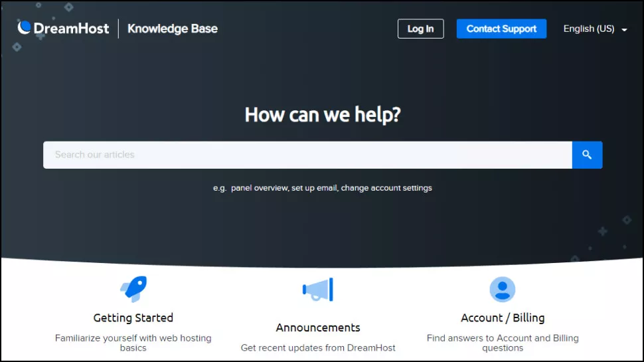Open the Announcements category heading
This screenshot has height=362, width=644.
point(318,327)
